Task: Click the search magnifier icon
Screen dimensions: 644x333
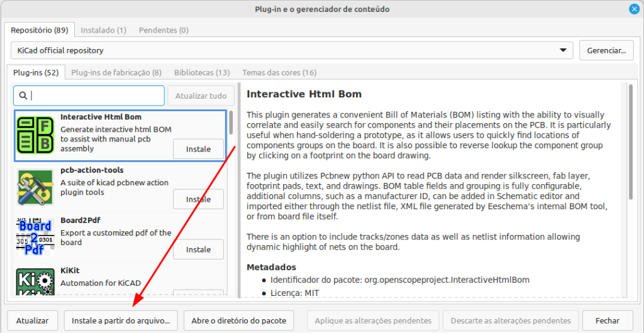Action: 23,96
